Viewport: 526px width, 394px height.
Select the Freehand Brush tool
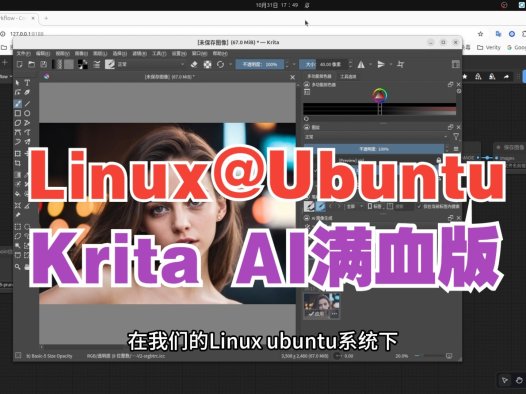tap(17, 104)
